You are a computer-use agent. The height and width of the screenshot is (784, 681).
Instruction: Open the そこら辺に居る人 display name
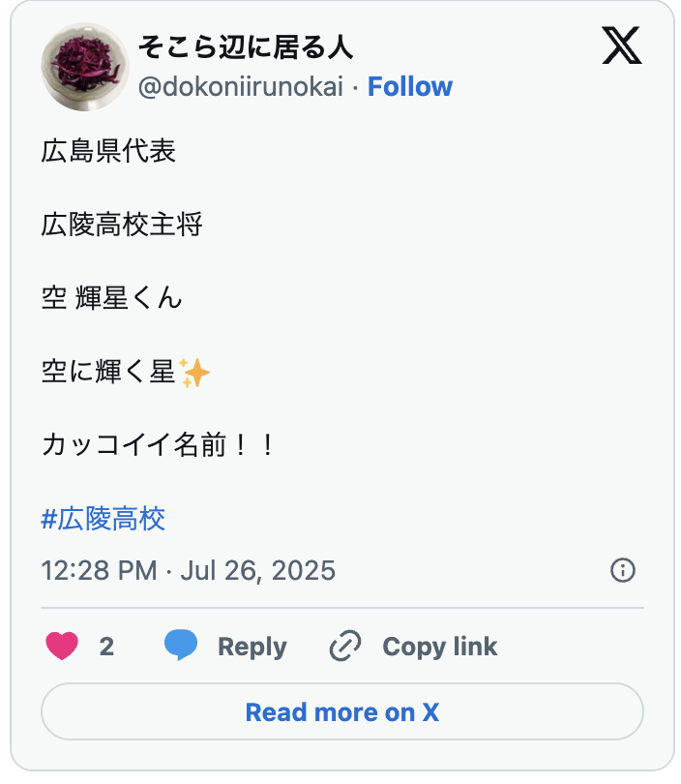coord(246,45)
